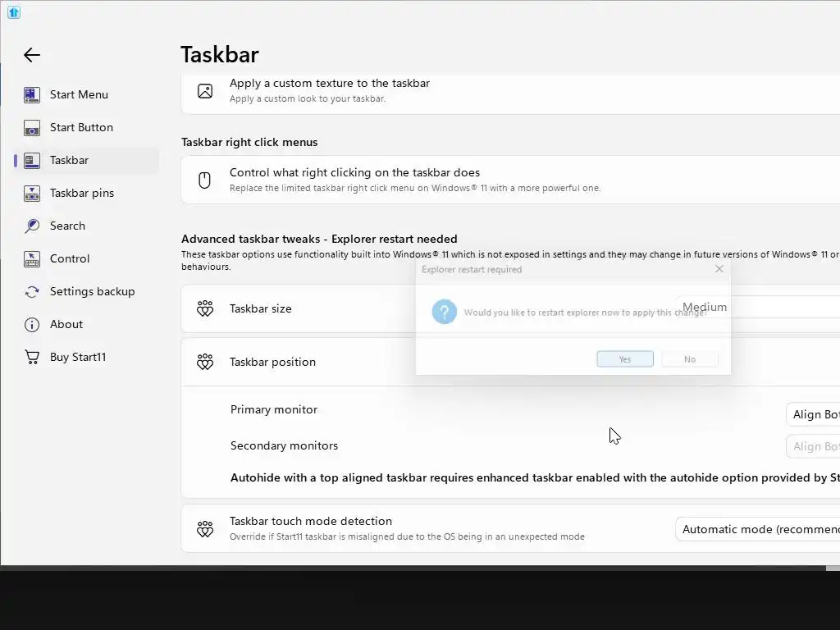Open the touch mode Automatic mode dropdown
840x630 pixels.
click(x=757, y=529)
